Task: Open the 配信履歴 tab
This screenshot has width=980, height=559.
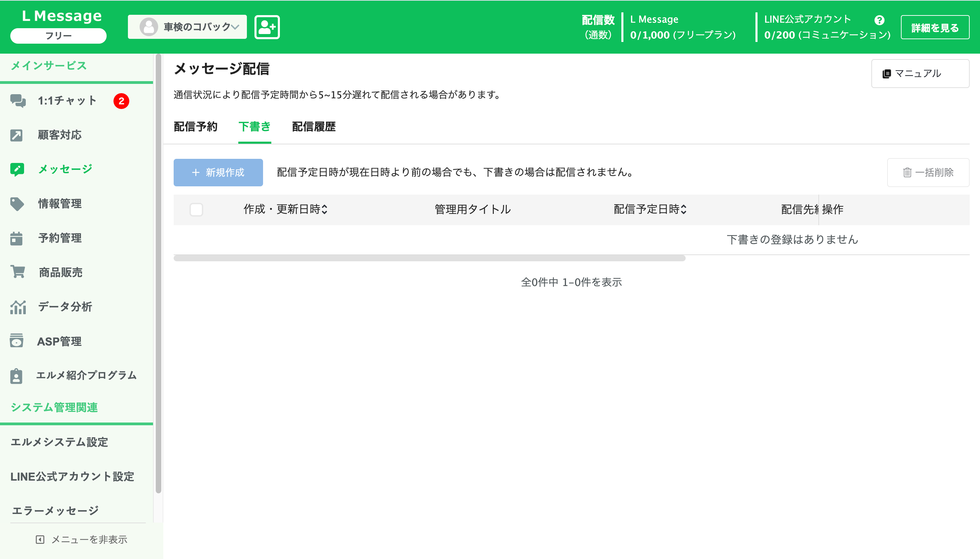Action: pyautogui.click(x=314, y=127)
